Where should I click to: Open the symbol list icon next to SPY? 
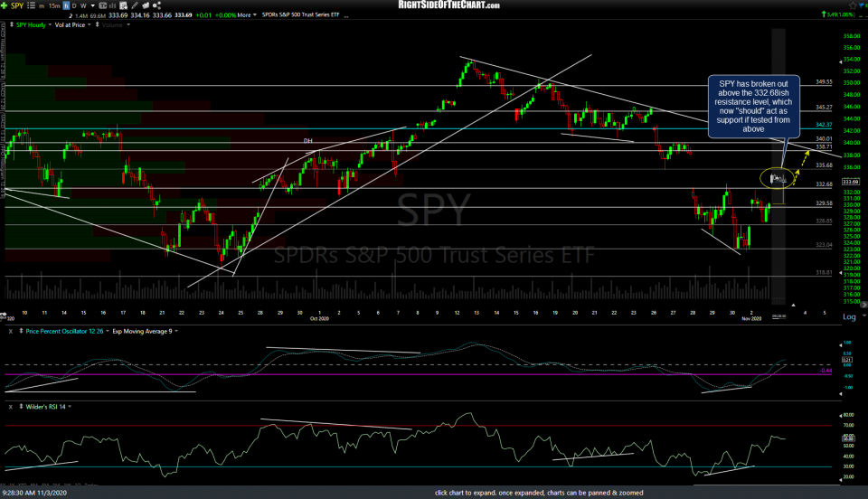coord(31,5)
